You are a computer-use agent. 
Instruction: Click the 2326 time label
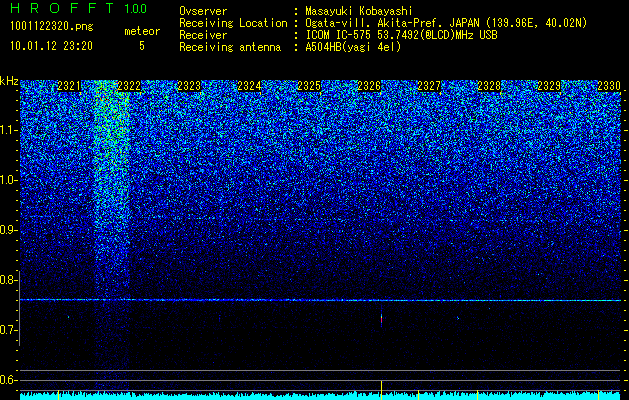(x=369, y=86)
